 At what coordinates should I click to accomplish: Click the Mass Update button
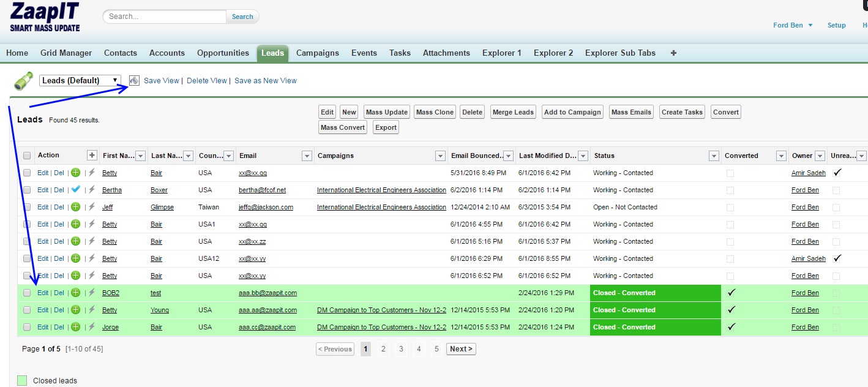coord(387,112)
